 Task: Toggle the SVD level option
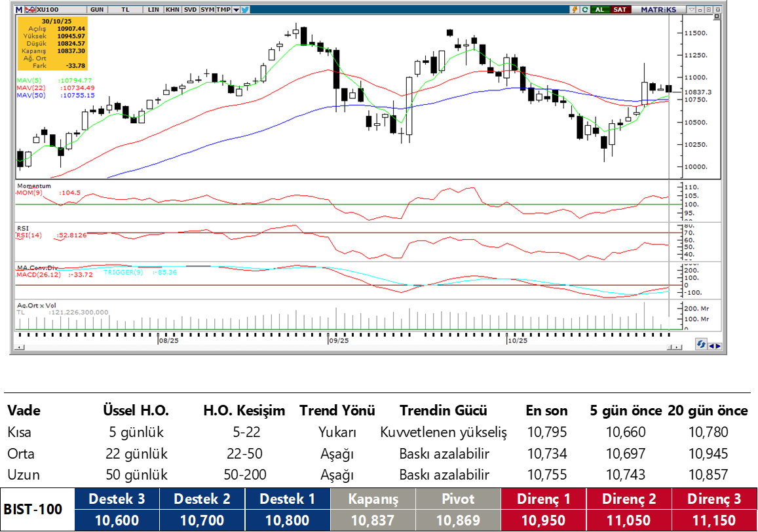pos(189,10)
